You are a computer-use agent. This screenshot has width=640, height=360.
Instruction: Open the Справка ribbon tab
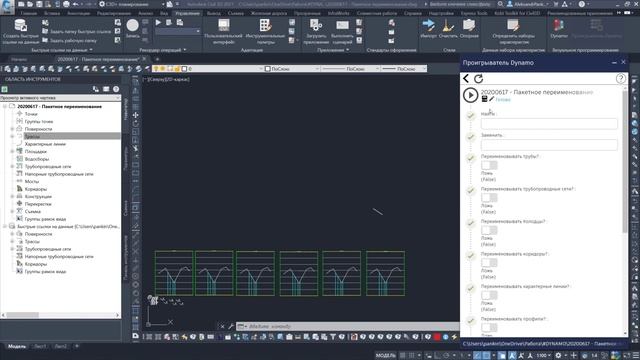(x=412, y=13)
